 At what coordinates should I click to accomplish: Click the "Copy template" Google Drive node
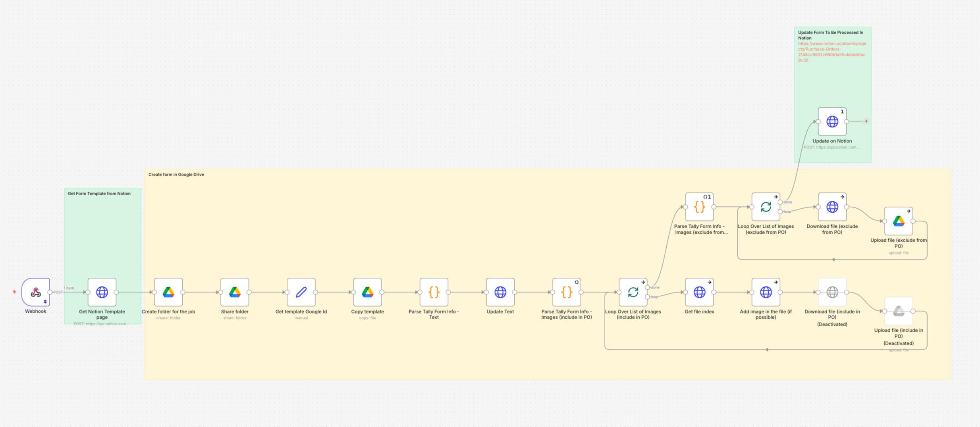pos(367,292)
